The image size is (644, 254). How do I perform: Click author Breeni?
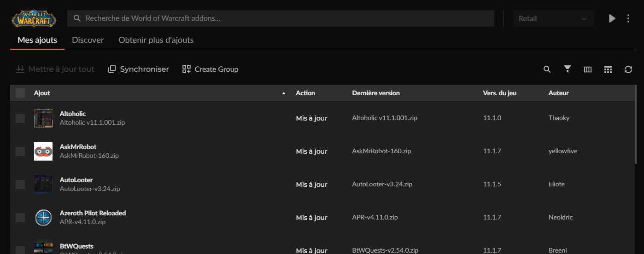click(x=557, y=250)
